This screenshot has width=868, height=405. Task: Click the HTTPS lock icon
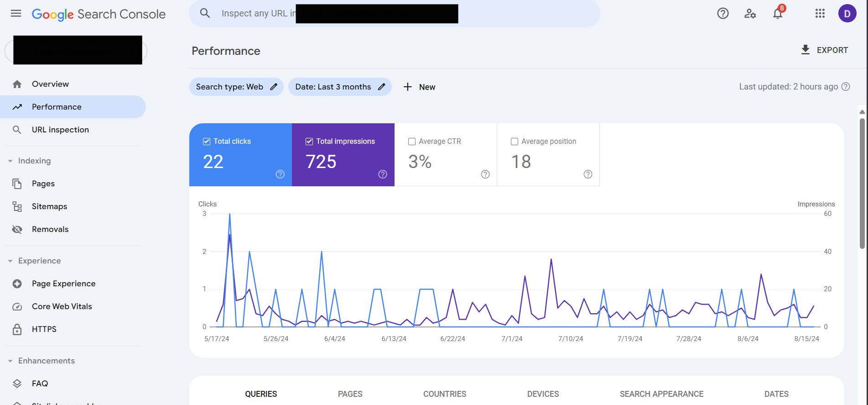[17, 329]
